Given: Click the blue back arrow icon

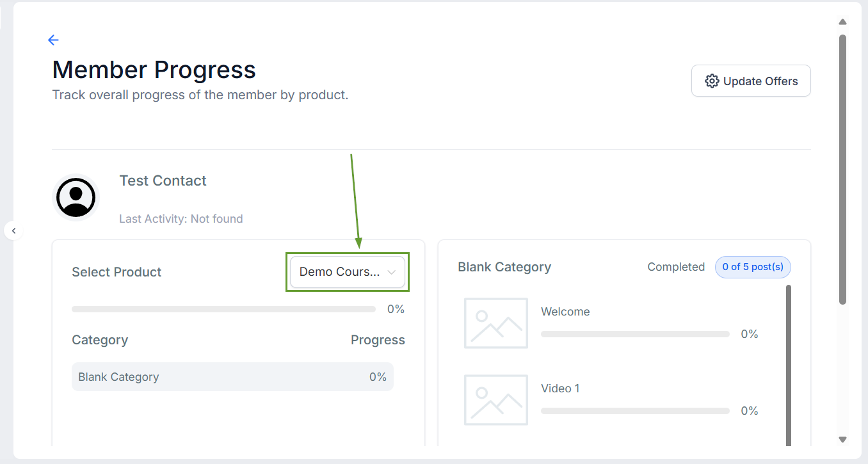Looking at the screenshot, I should tap(53, 40).
